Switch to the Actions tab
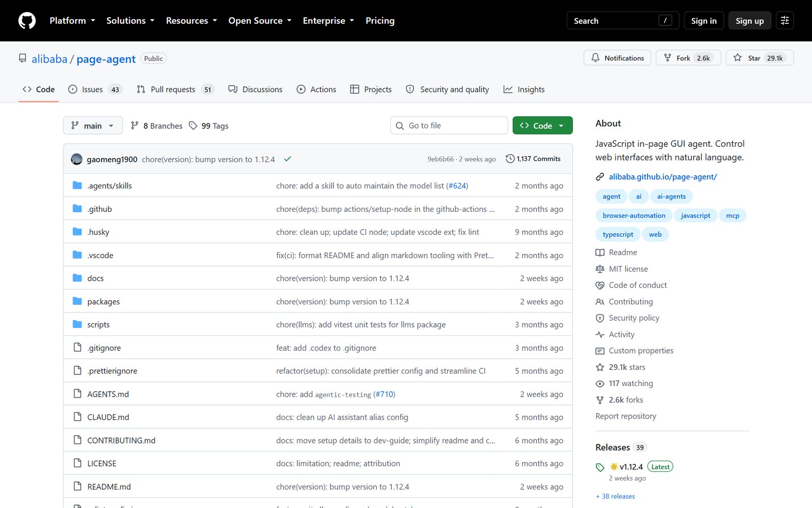The width and height of the screenshot is (812, 508). 316,89
